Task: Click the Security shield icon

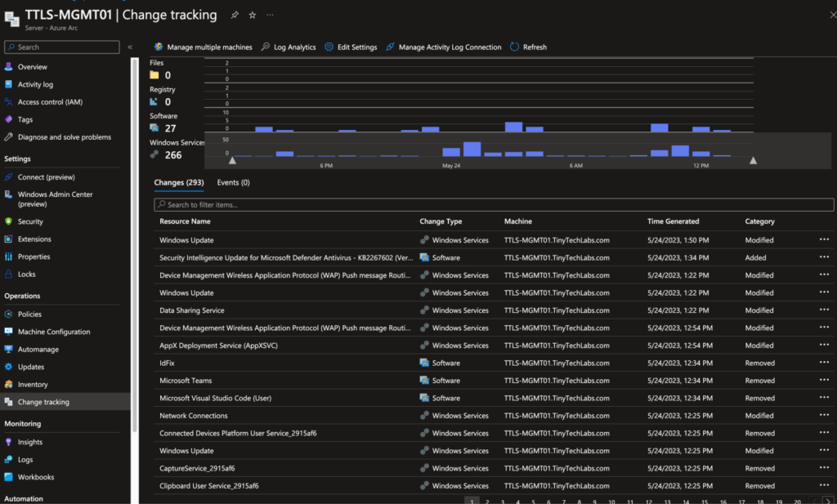Action: (x=8, y=221)
